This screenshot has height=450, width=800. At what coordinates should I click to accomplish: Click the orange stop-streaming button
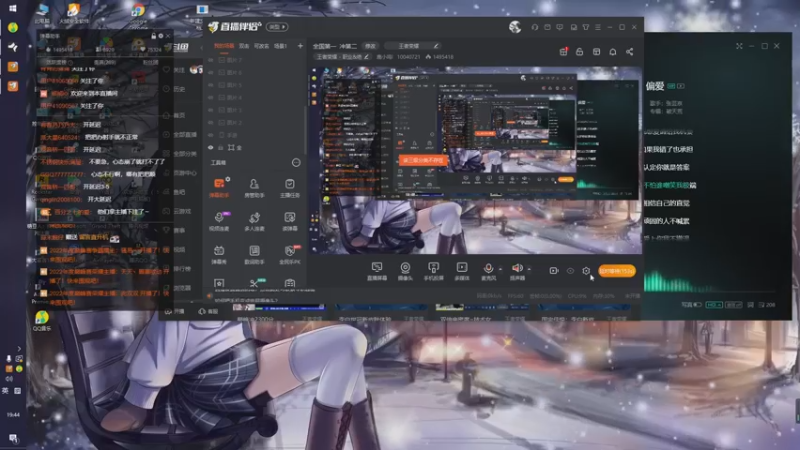[616, 271]
